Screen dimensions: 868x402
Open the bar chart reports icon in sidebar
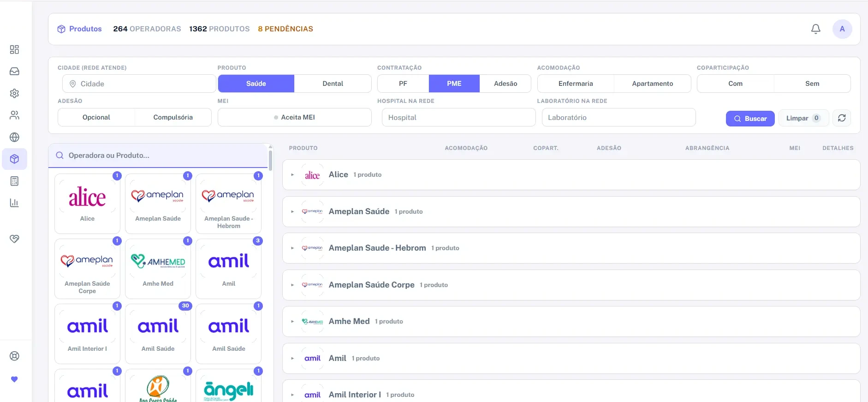pos(14,203)
